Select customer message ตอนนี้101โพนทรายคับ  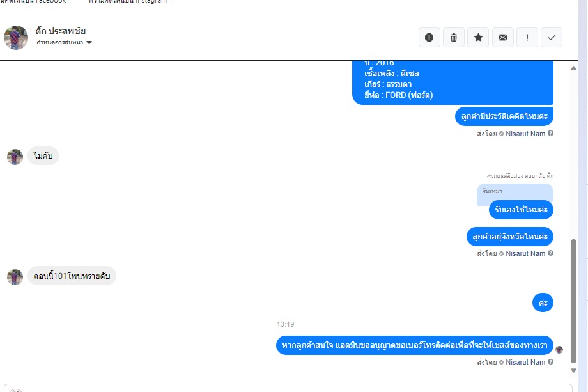pyautogui.click(x=72, y=276)
